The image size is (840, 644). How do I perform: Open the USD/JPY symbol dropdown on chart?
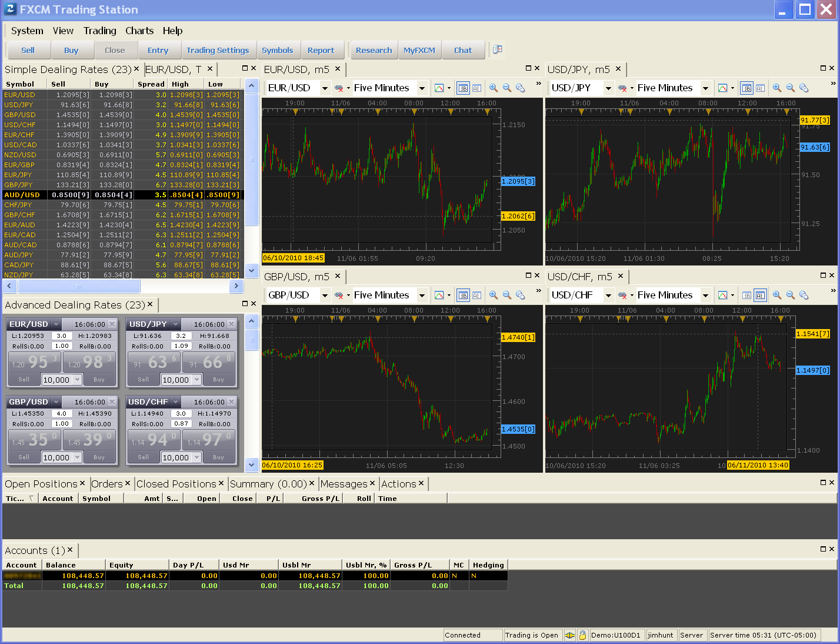[608, 88]
